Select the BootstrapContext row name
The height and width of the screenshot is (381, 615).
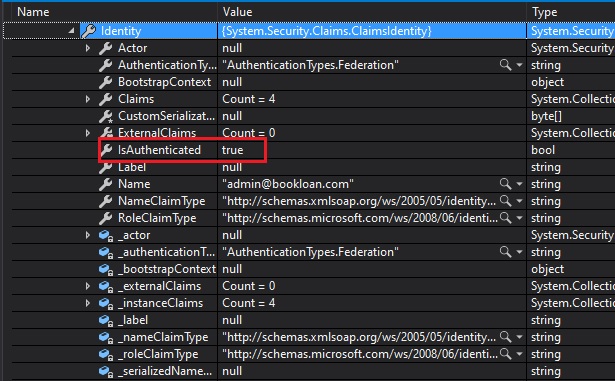coord(165,82)
